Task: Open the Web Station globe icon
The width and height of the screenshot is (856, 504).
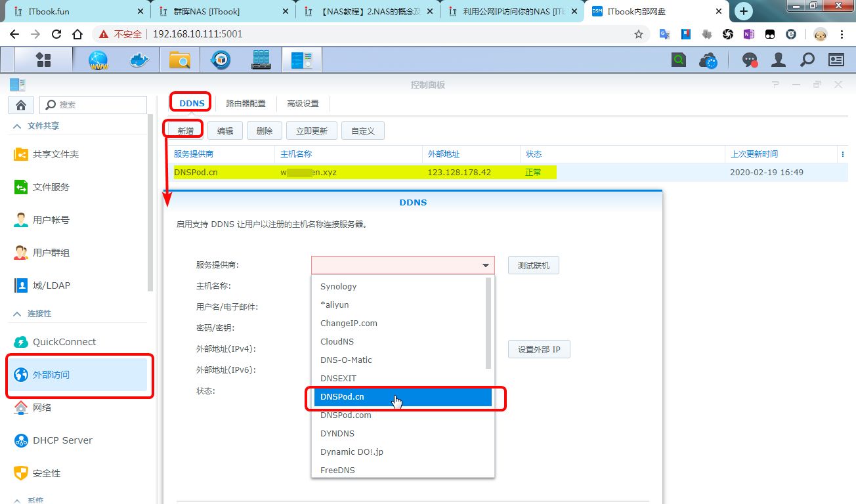Action: 98,60
